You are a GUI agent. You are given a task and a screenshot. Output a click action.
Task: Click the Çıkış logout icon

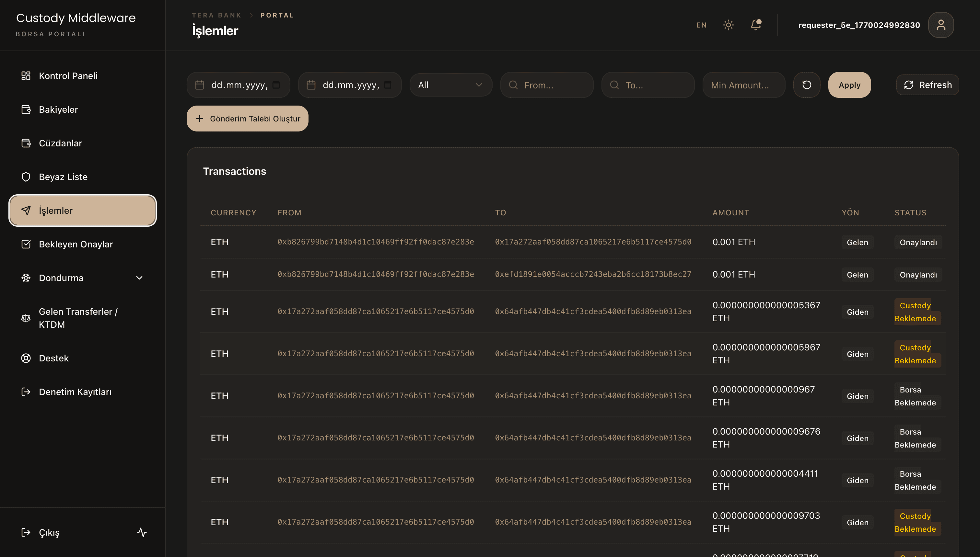[x=26, y=532]
